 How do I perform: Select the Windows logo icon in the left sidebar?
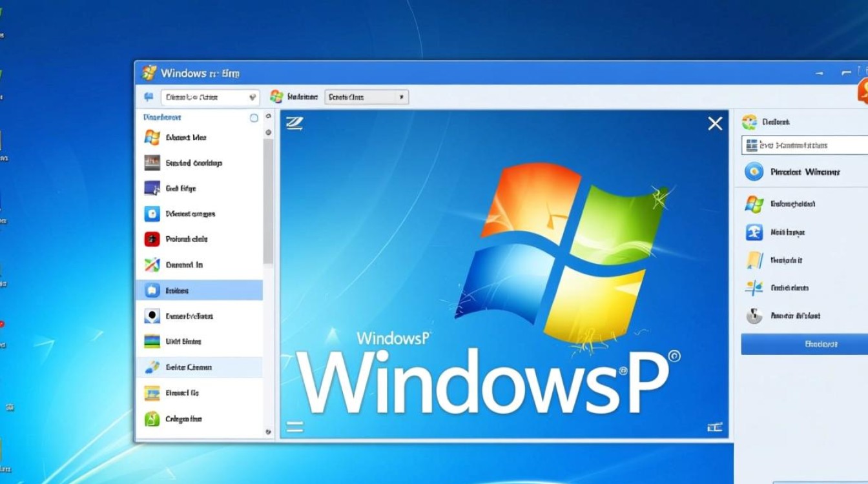152,137
